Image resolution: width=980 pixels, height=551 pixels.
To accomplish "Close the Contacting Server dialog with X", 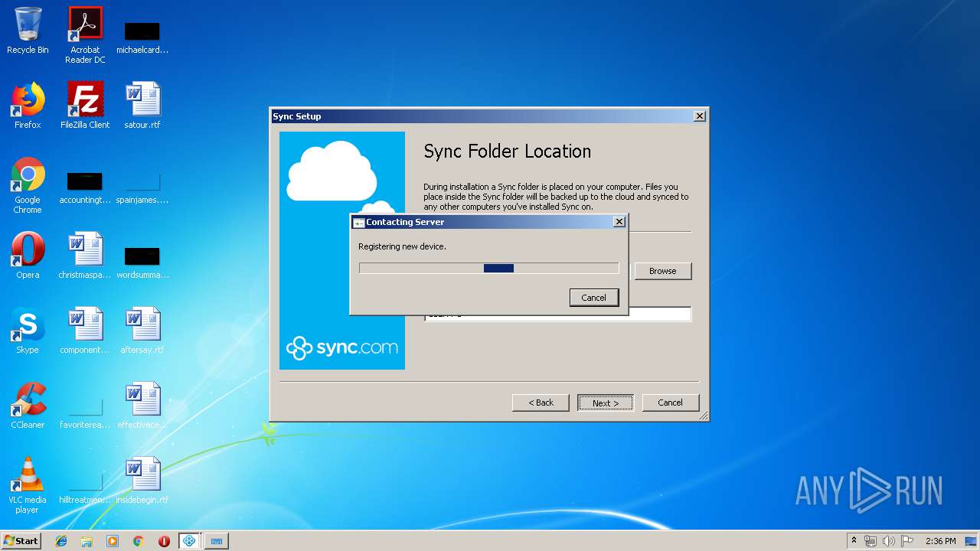I will coord(619,222).
